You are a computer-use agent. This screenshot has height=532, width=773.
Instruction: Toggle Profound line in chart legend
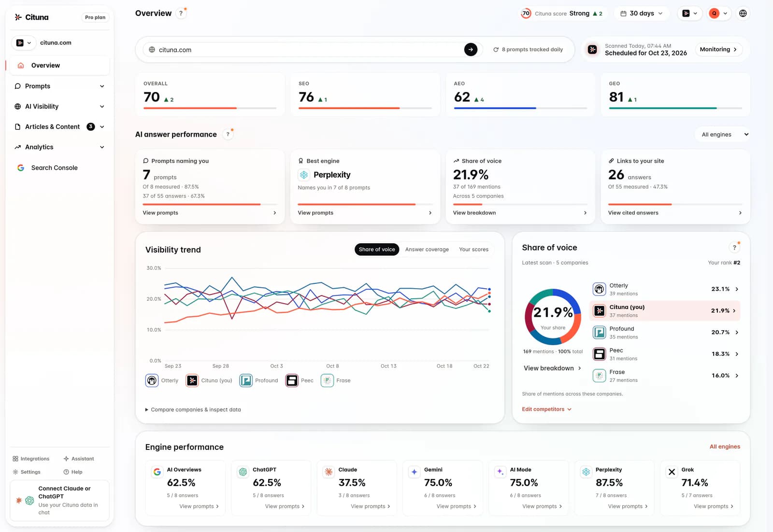(x=259, y=380)
